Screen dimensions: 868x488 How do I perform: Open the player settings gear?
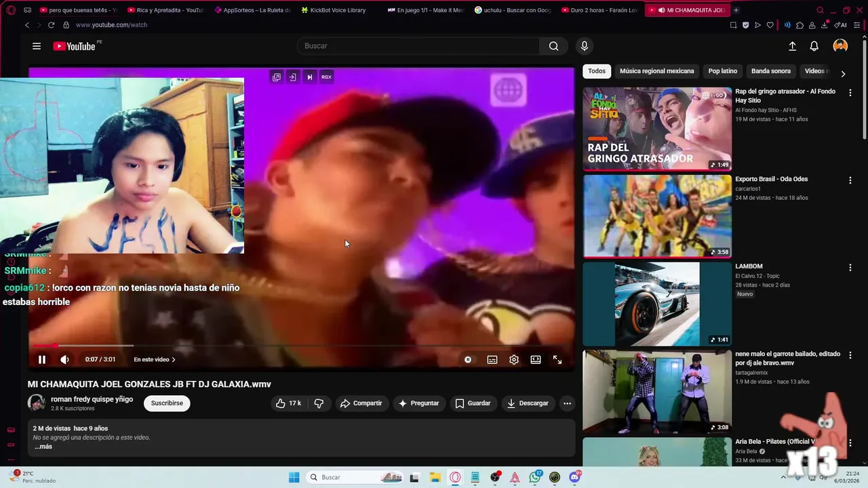514,360
